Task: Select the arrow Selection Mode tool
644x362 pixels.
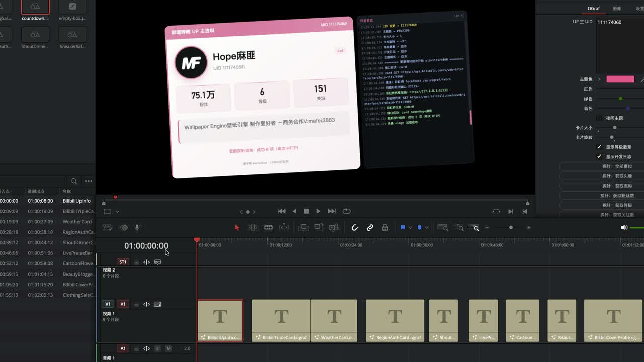Action: coord(237,228)
